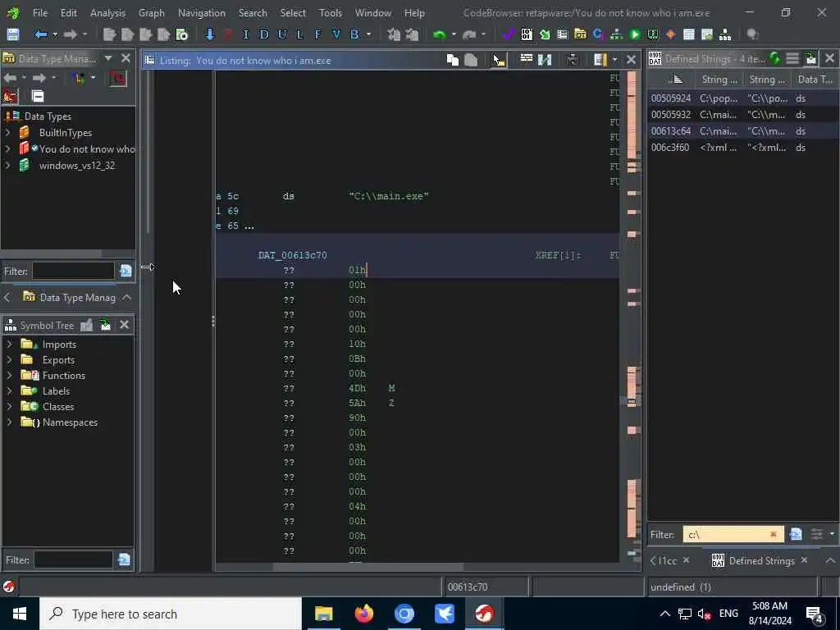
Task: Jump to next label with the L icon
Action: point(299,34)
